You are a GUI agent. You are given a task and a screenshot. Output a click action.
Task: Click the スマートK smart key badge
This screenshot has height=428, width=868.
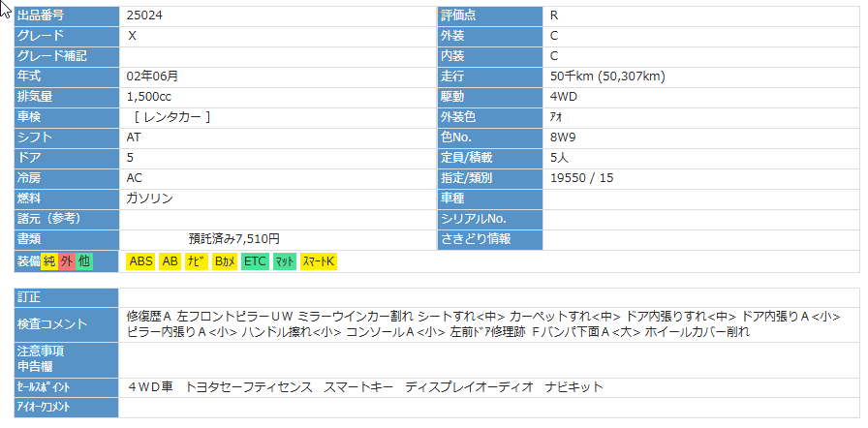(318, 261)
